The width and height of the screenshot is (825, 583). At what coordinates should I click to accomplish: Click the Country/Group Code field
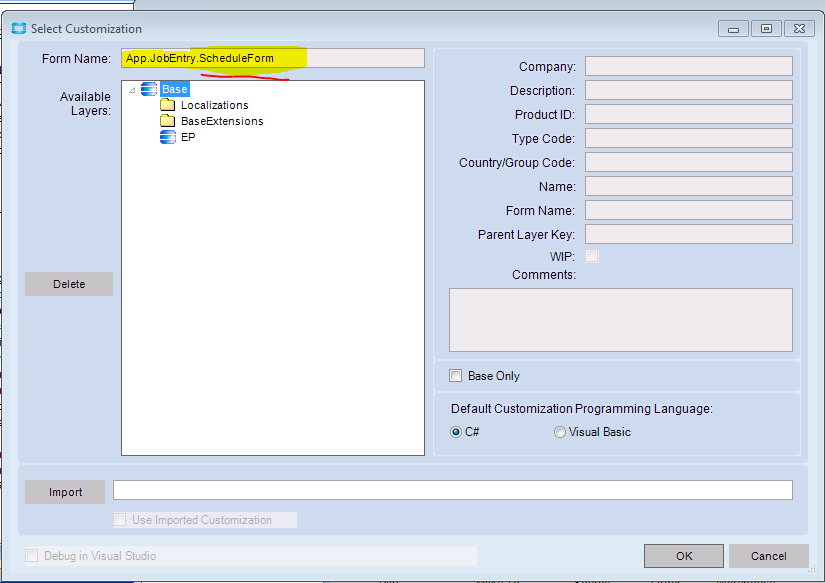(689, 162)
